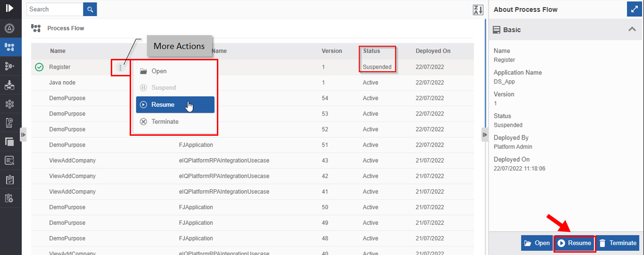Click the Active status of the Java node row

pos(371,83)
